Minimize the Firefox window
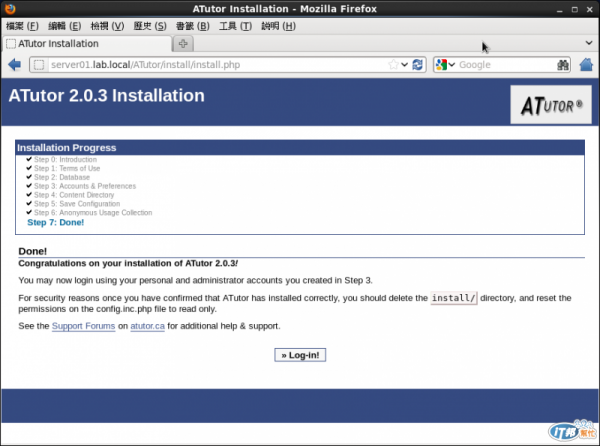The width and height of the screenshot is (600, 446). 560,10
